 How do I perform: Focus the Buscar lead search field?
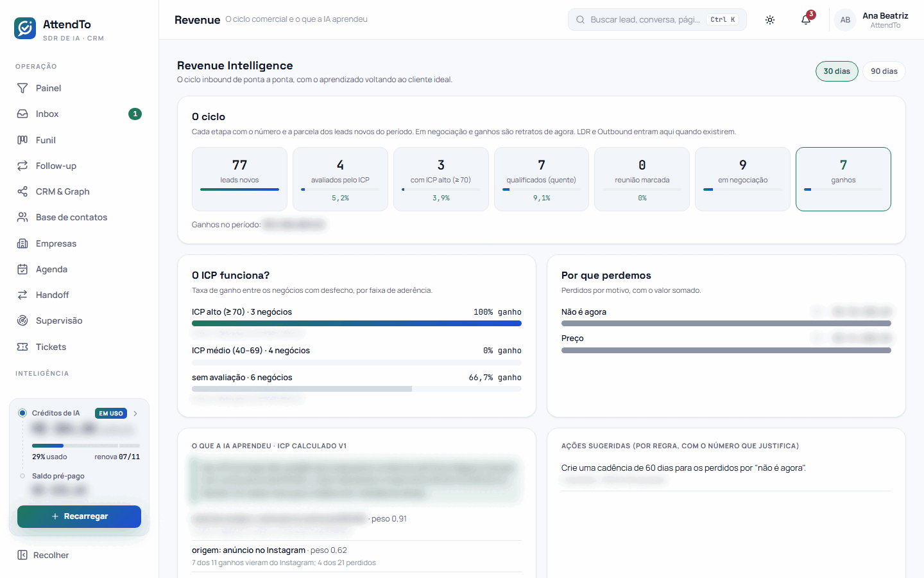(x=657, y=20)
